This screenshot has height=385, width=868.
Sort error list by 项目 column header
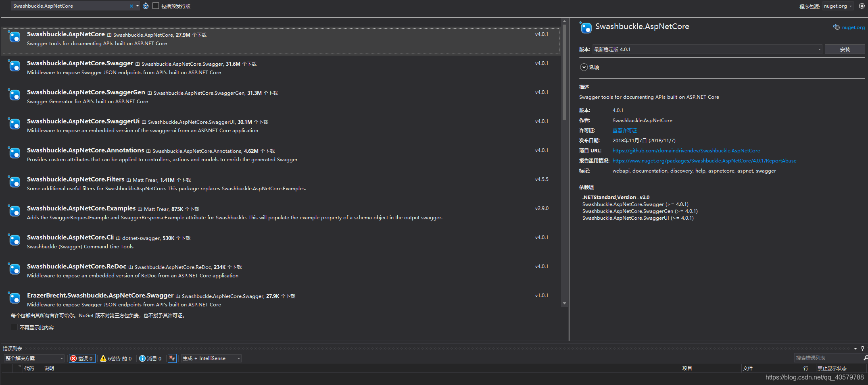687,368
